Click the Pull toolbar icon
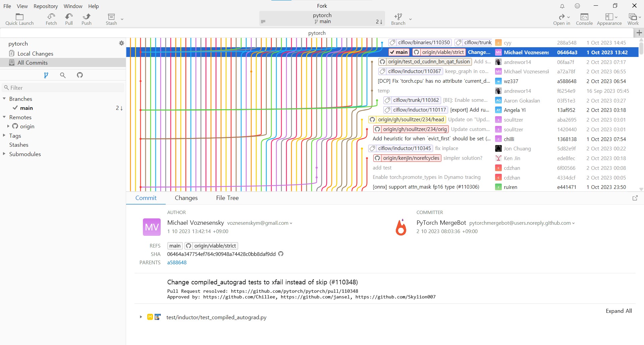 click(69, 19)
